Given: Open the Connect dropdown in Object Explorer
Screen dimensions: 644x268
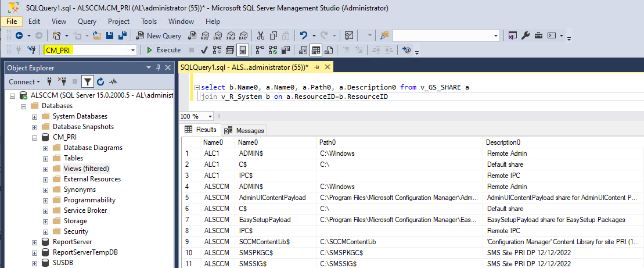Looking at the screenshot, I should [x=24, y=82].
